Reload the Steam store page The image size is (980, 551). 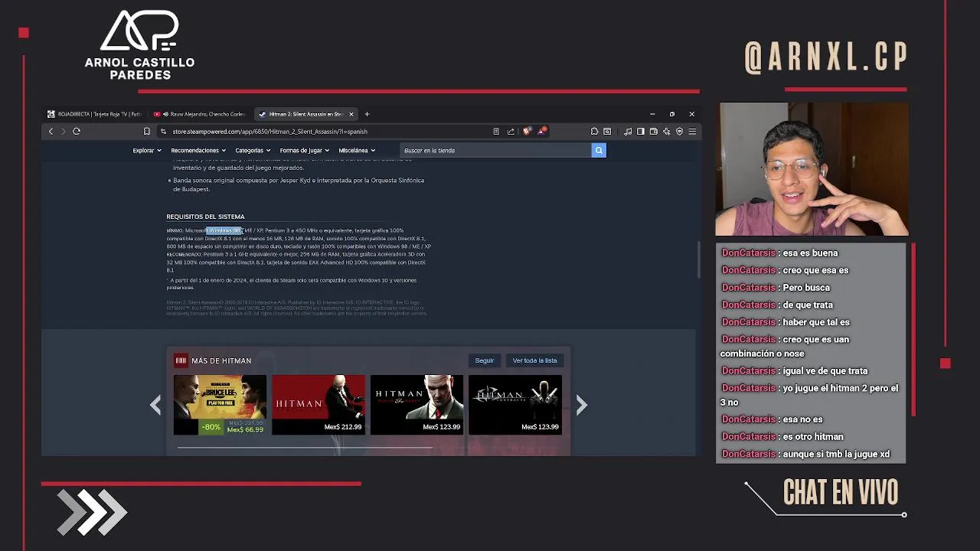[77, 132]
